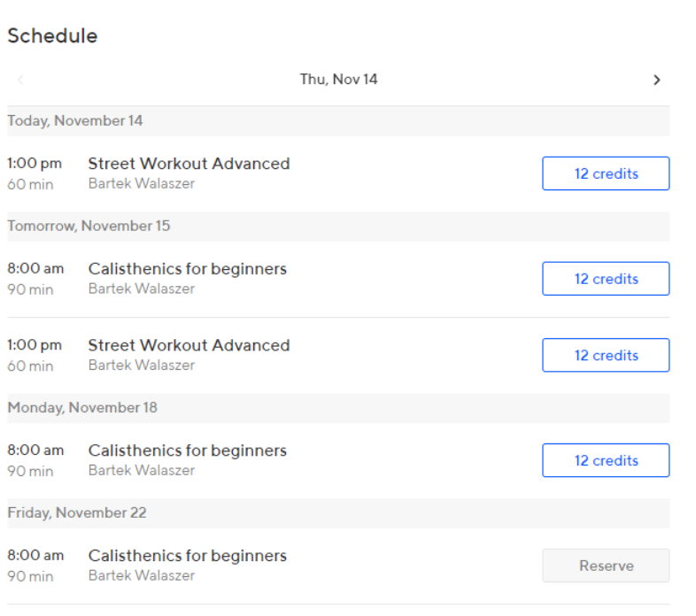The height and width of the screenshot is (616, 696).
Task: Click the Schedule heading
Action: coord(52,36)
